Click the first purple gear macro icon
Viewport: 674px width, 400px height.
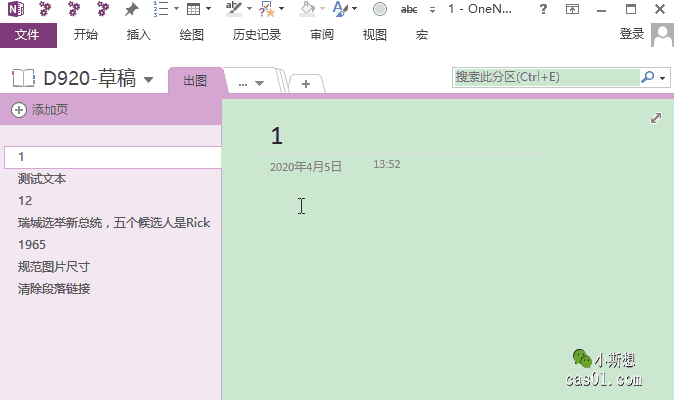[x=45, y=9]
